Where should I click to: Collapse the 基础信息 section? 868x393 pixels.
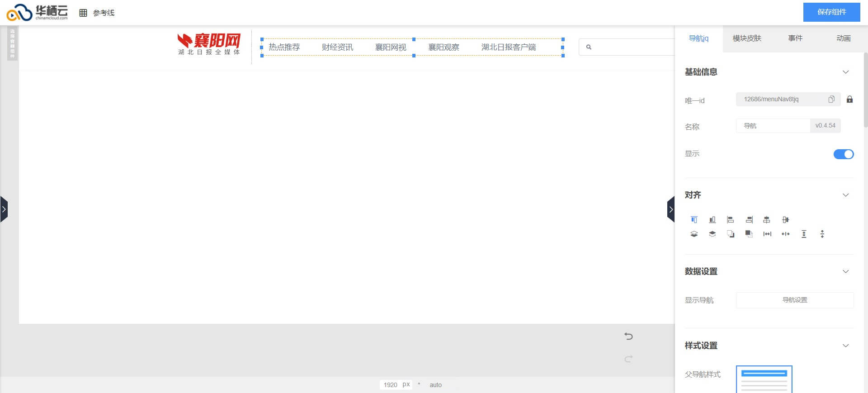pos(845,72)
